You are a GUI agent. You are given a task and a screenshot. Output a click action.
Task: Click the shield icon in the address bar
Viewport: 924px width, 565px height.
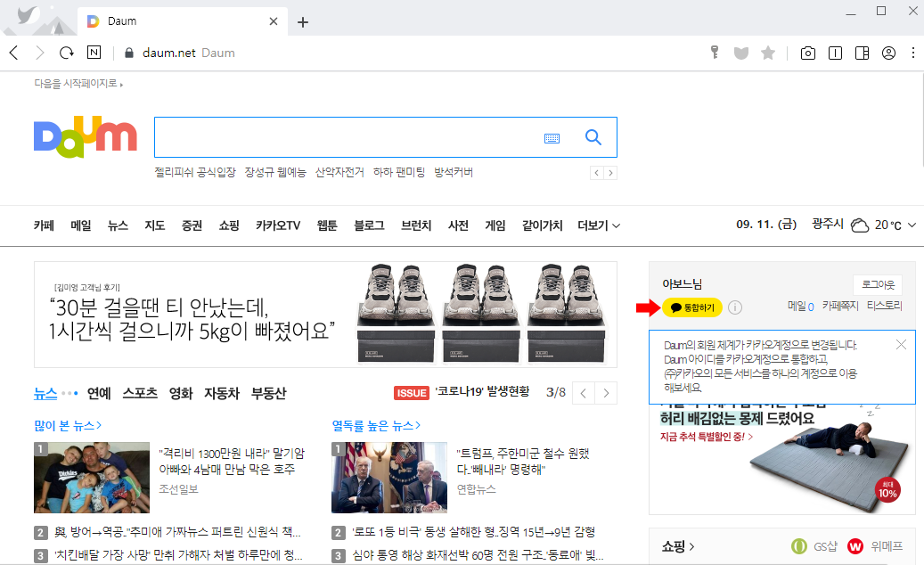pos(741,53)
